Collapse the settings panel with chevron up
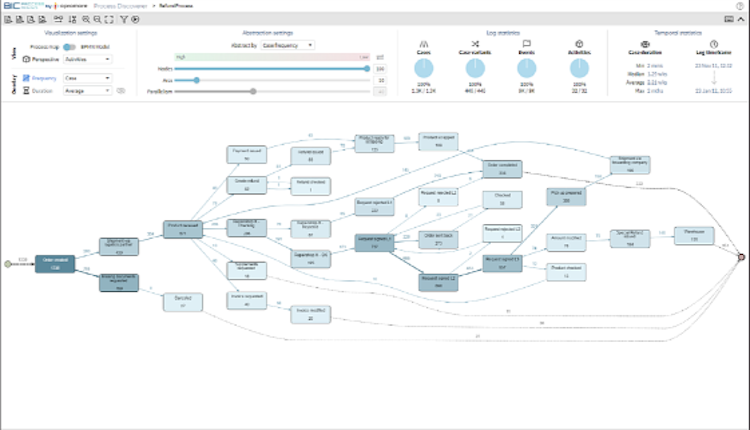 (x=741, y=19)
